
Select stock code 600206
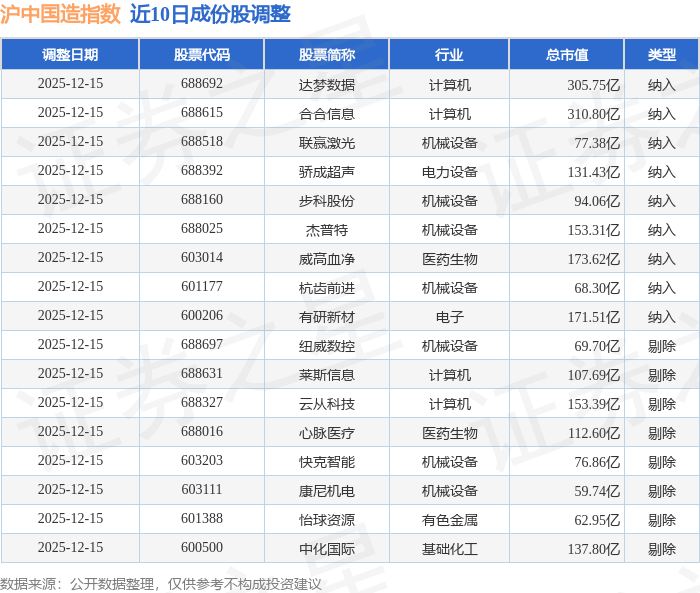(x=202, y=316)
